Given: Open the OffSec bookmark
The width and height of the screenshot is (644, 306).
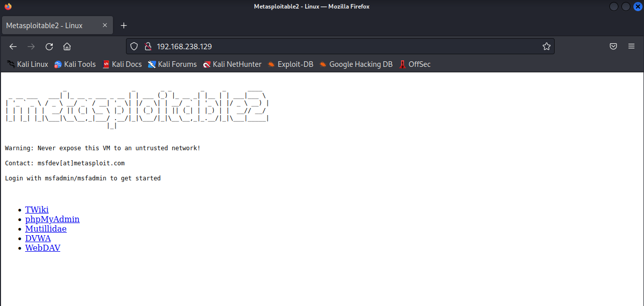Looking at the screenshot, I should (x=415, y=64).
